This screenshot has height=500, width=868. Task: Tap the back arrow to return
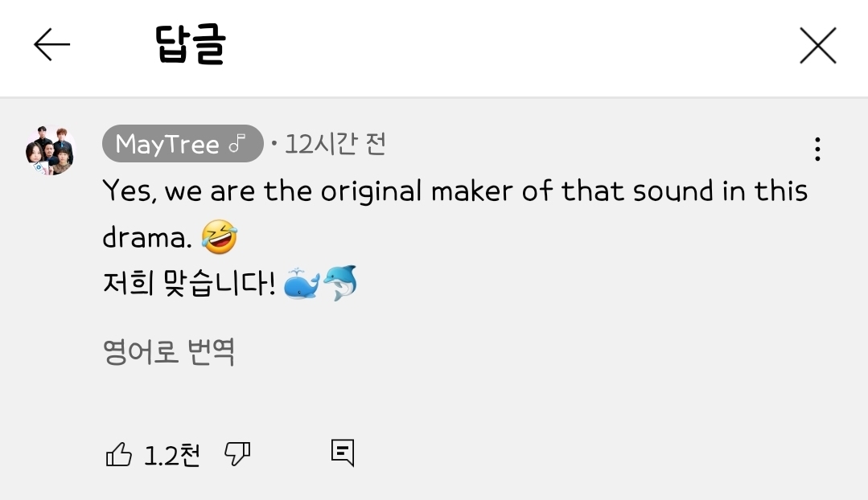click(x=50, y=45)
